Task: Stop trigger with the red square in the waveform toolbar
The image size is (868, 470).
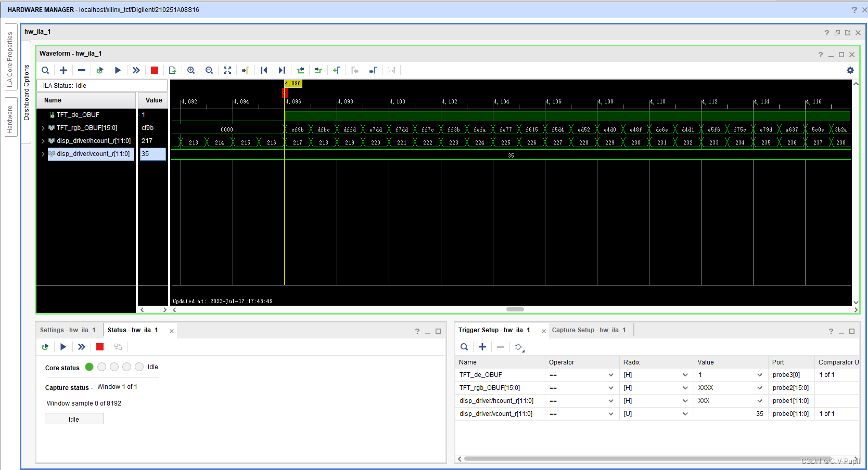Action: click(155, 70)
